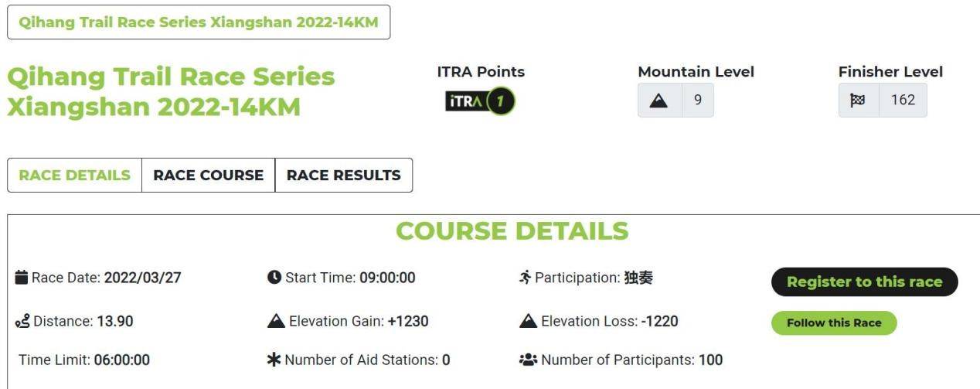980x389 pixels.
Task: Click the calendar icon beside Race Date
Action: pyautogui.click(x=22, y=277)
